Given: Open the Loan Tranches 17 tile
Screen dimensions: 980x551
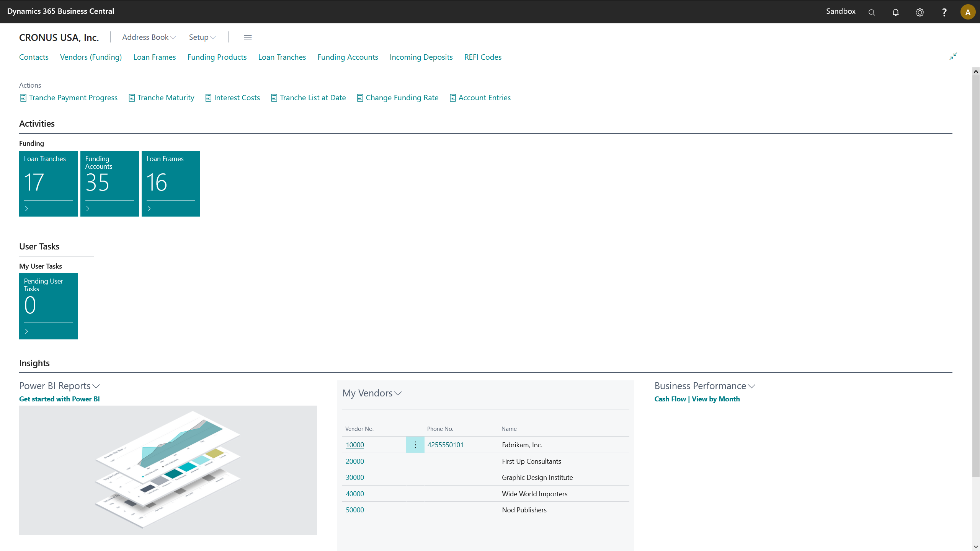Looking at the screenshot, I should click(x=48, y=184).
